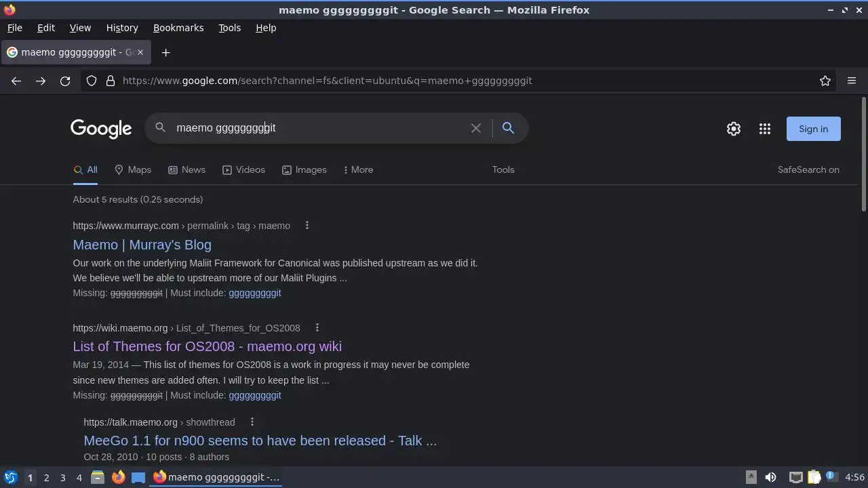This screenshot has width=868, height=488.
Task: Switch to workspace 3 in taskbar
Action: (62, 478)
